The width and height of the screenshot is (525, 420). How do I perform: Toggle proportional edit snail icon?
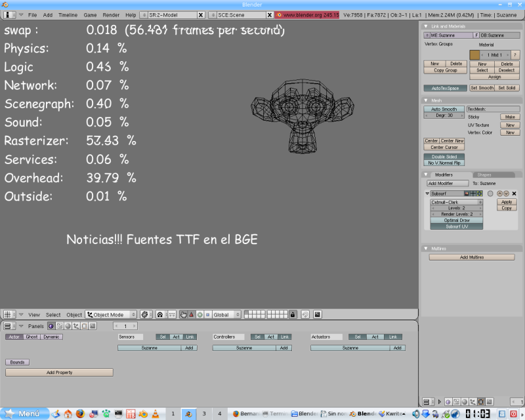coord(305,314)
